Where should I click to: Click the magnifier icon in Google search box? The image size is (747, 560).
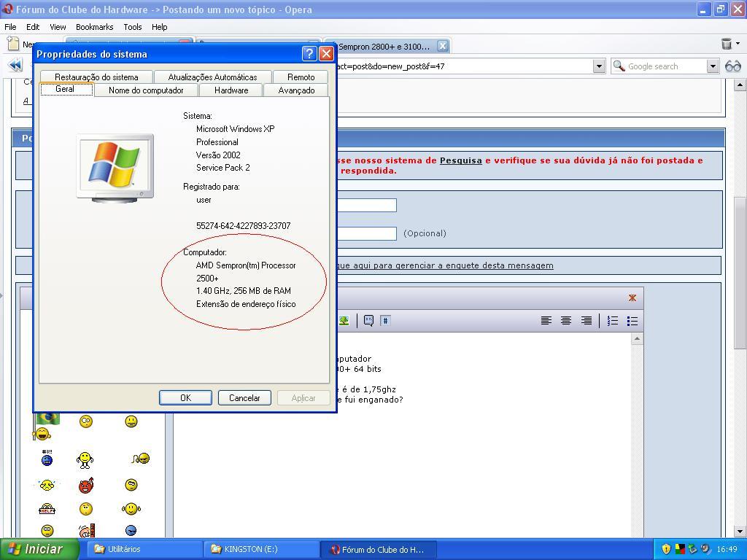[x=619, y=66]
